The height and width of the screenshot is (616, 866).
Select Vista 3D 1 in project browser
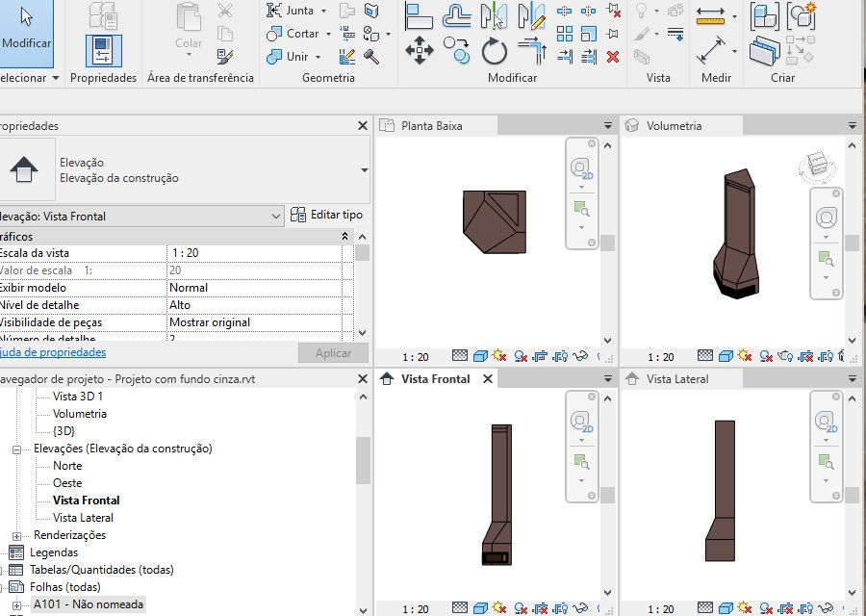[x=78, y=397]
